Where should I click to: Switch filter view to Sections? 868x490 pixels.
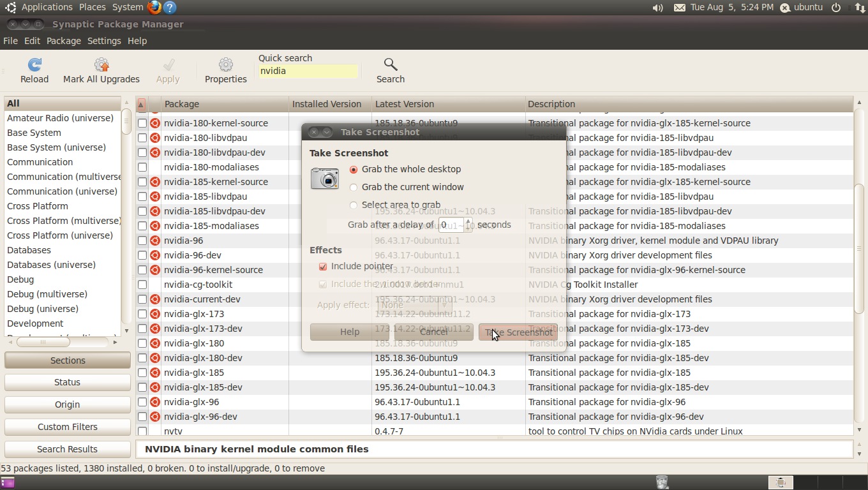[x=68, y=360]
